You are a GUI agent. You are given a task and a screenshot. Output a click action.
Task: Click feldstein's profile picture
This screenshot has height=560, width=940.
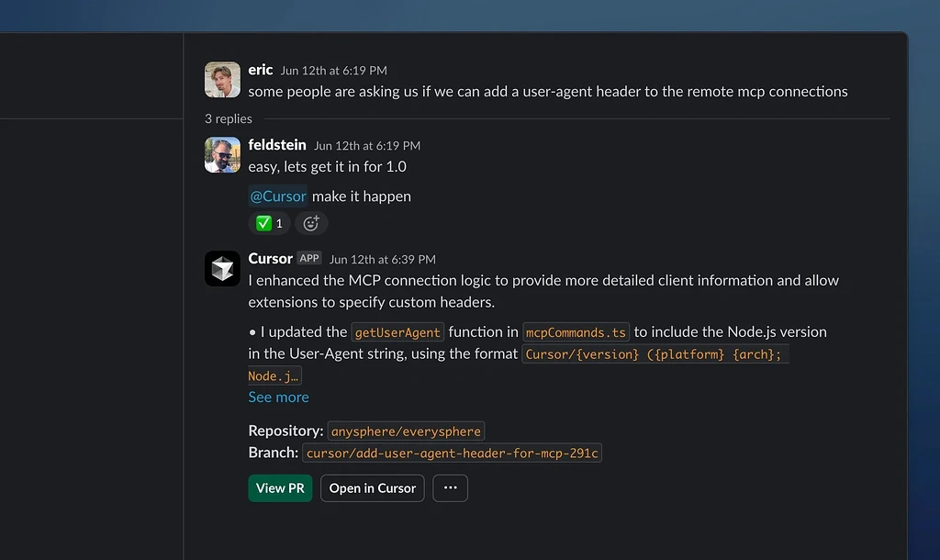[222, 154]
